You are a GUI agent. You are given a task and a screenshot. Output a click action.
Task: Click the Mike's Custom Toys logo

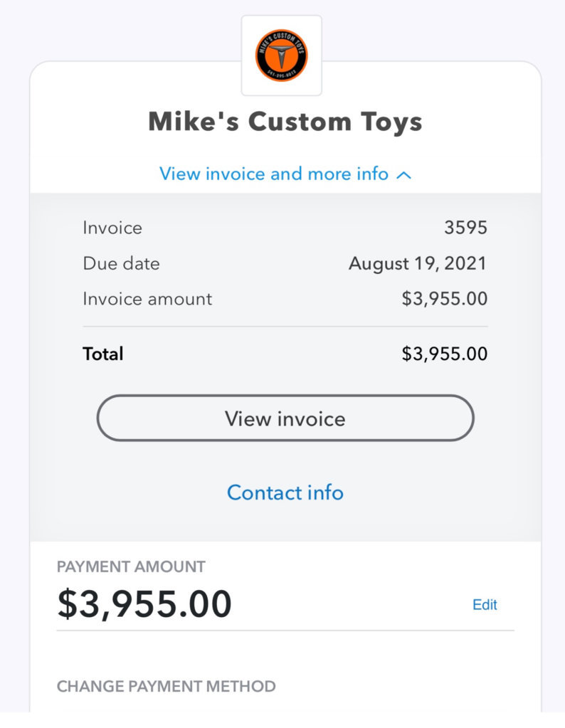click(x=281, y=56)
